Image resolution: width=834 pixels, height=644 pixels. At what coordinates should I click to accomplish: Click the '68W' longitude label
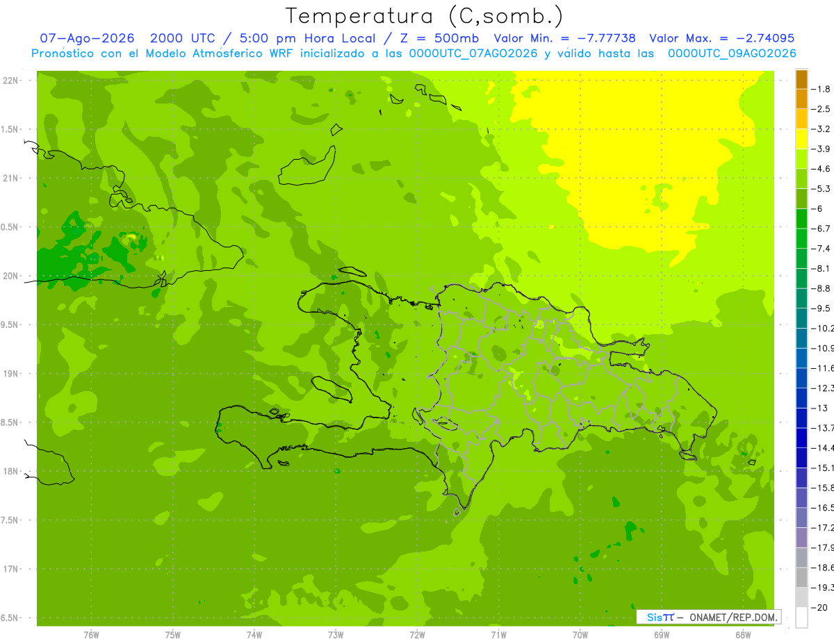[743, 635]
